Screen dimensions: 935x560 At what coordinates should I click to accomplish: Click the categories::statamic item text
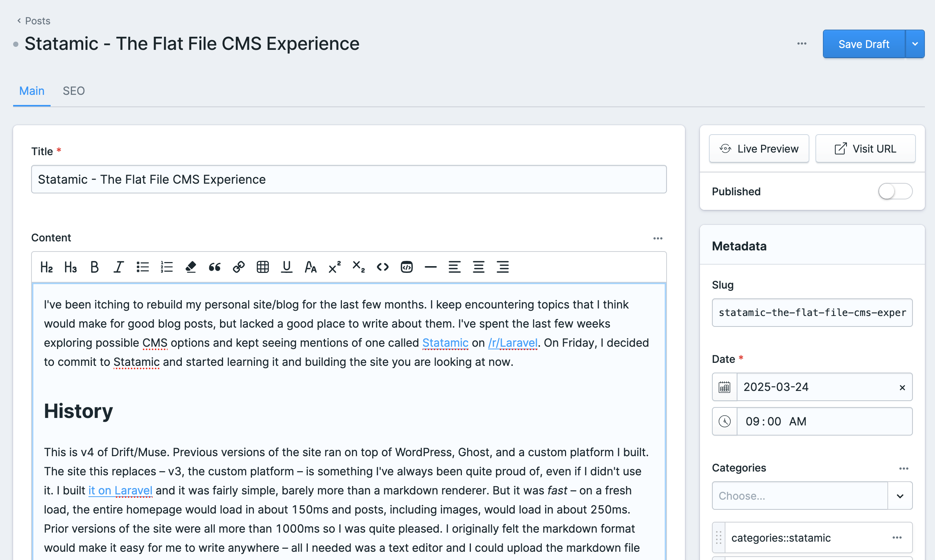pyautogui.click(x=781, y=538)
